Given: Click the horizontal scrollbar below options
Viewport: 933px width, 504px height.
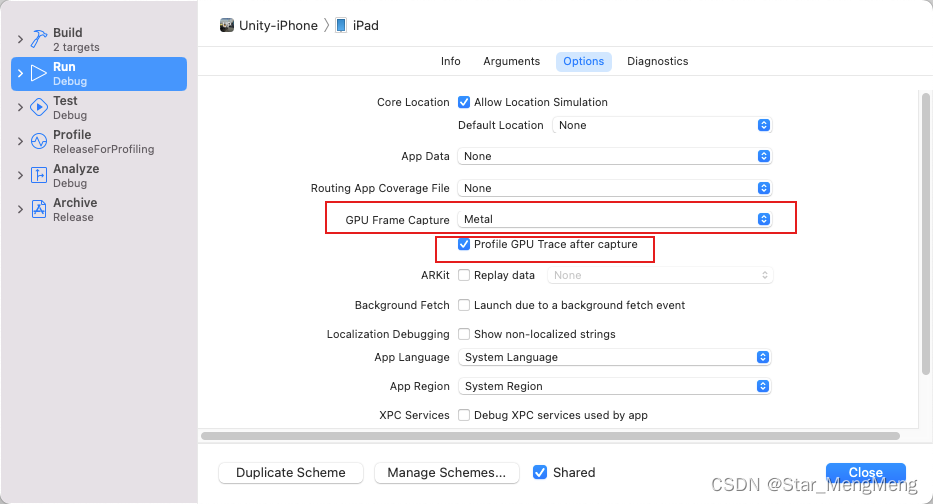Looking at the screenshot, I should [x=550, y=436].
